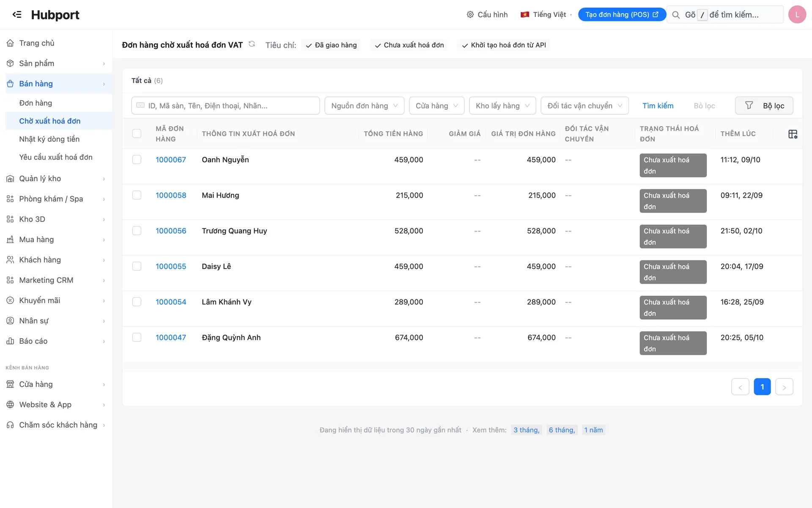This screenshot has height=508, width=812.
Task: Click the Khách hàng people icon
Action: [x=10, y=260]
